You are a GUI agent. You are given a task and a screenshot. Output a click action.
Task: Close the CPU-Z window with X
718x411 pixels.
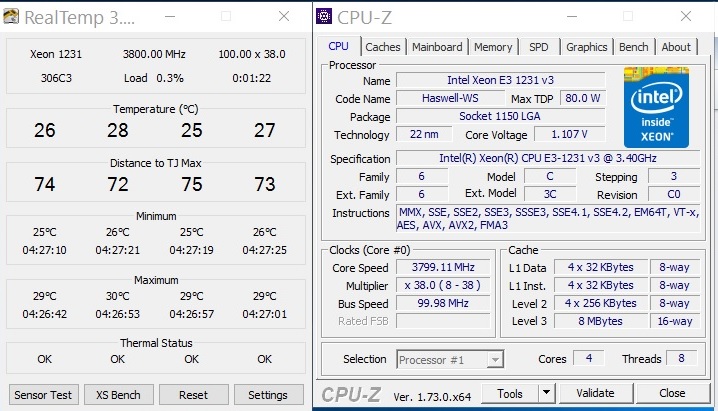click(x=685, y=16)
